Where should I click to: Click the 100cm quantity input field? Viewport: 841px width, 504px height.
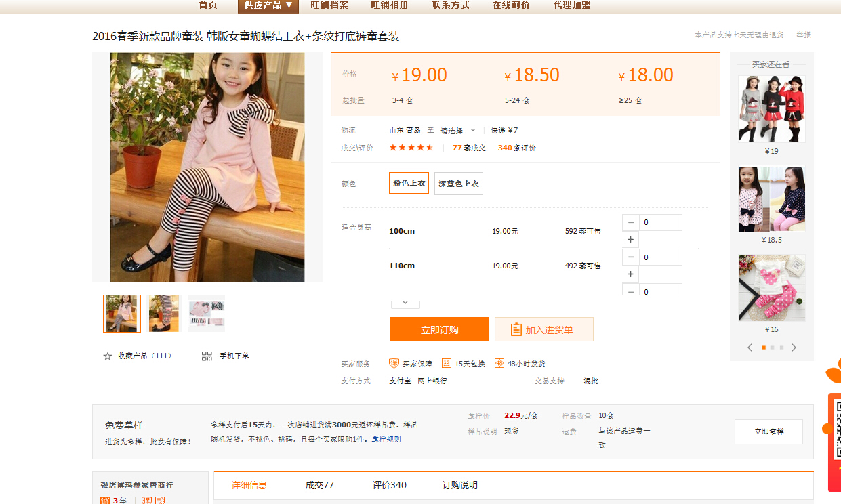pos(660,223)
